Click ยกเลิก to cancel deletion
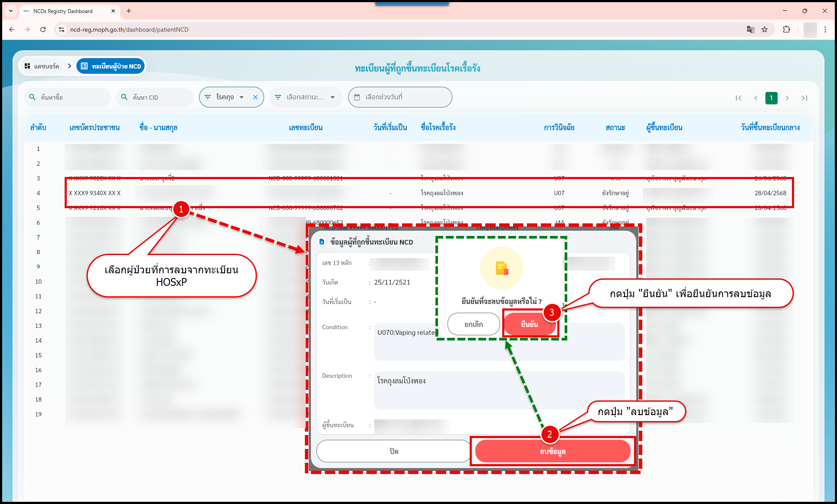 (473, 324)
